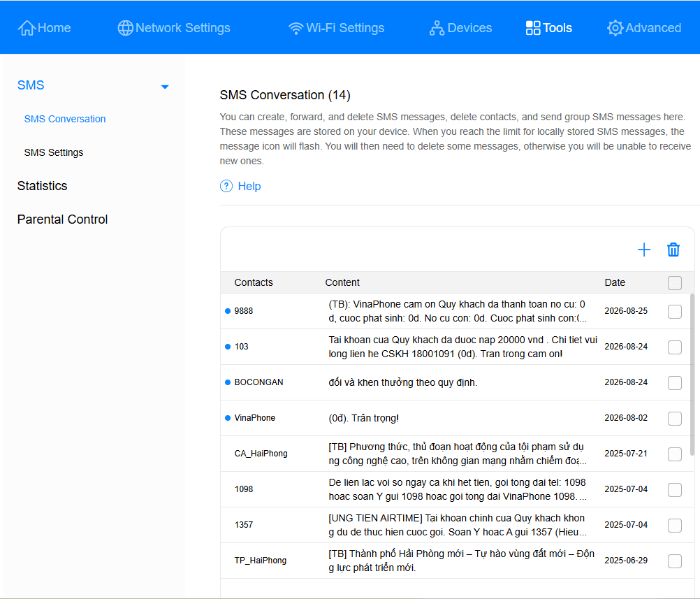Click the Contacts column header

[x=254, y=282]
